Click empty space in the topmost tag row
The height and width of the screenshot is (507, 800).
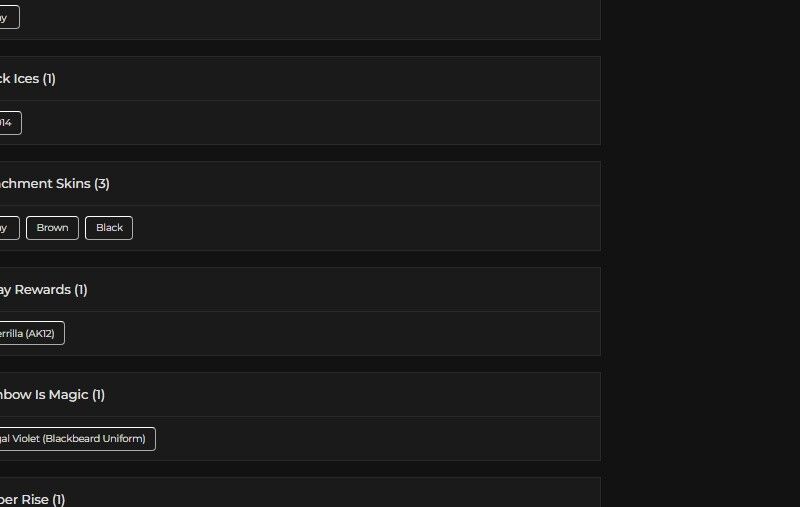[300, 17]
